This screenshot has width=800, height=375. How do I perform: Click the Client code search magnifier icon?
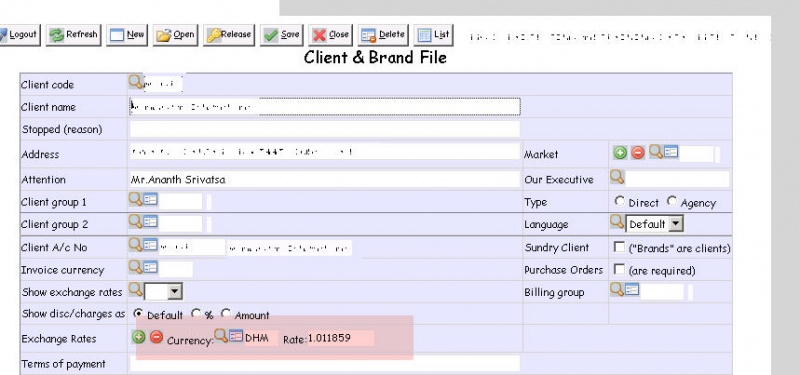point(136,82)
